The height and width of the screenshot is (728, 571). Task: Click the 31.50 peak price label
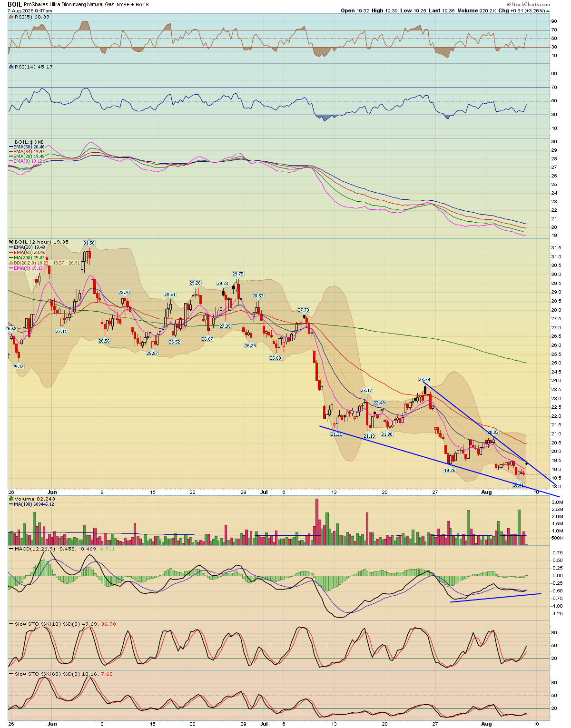coord(89,243)
